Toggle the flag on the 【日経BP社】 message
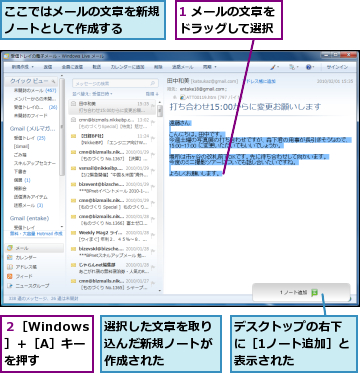This screenshot has height=373, width=360. coord(153,139)
